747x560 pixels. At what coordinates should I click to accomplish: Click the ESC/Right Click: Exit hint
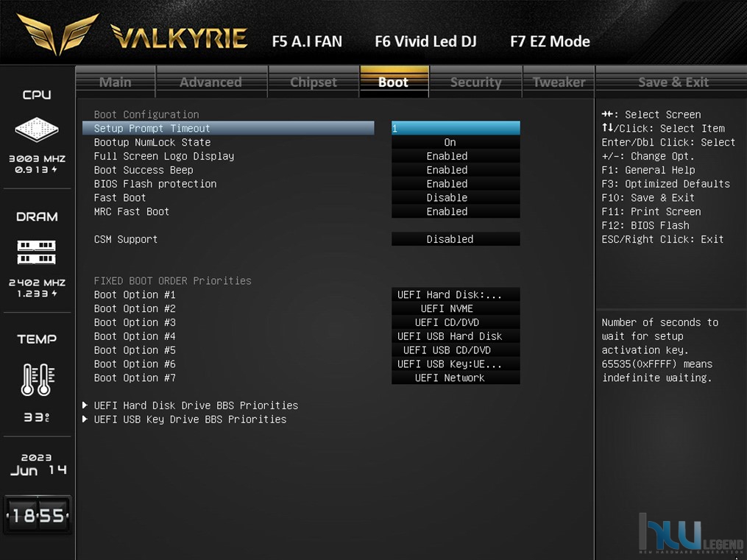[662, 239]
